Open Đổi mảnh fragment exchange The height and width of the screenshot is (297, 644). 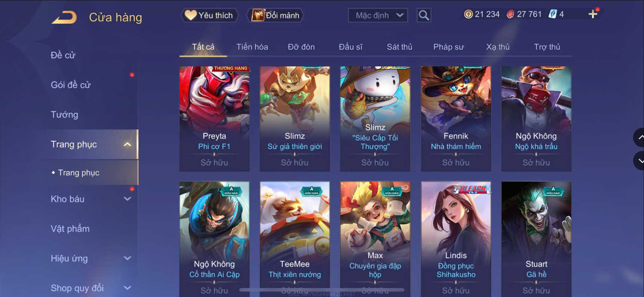275,15
